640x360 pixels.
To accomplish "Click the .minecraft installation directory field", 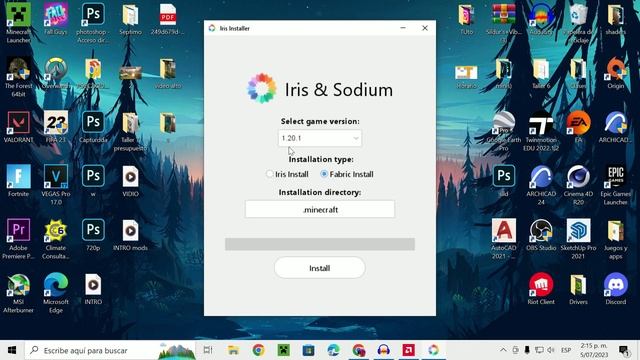I will point(320,209).
